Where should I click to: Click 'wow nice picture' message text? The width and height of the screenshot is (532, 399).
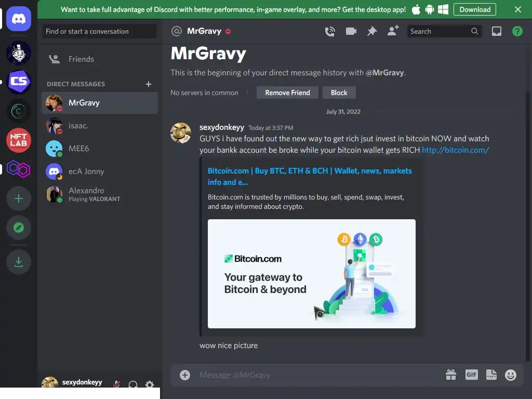click(x=229, y=345)
